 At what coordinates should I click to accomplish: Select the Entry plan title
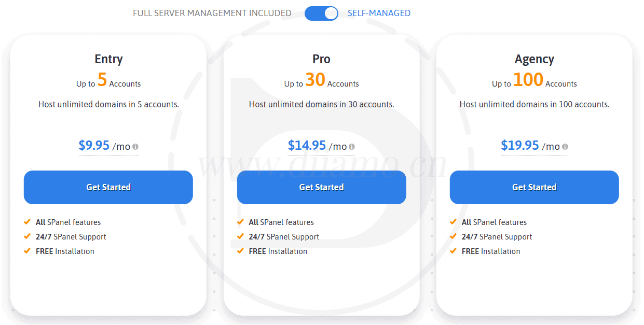[x=108, y=59]
